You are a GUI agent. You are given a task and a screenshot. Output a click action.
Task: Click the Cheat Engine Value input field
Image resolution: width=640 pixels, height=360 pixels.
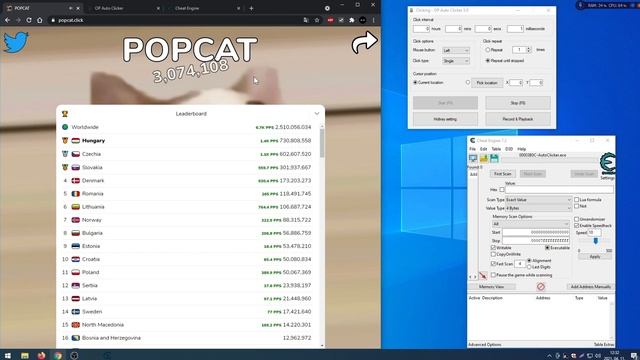pos(559,189)
